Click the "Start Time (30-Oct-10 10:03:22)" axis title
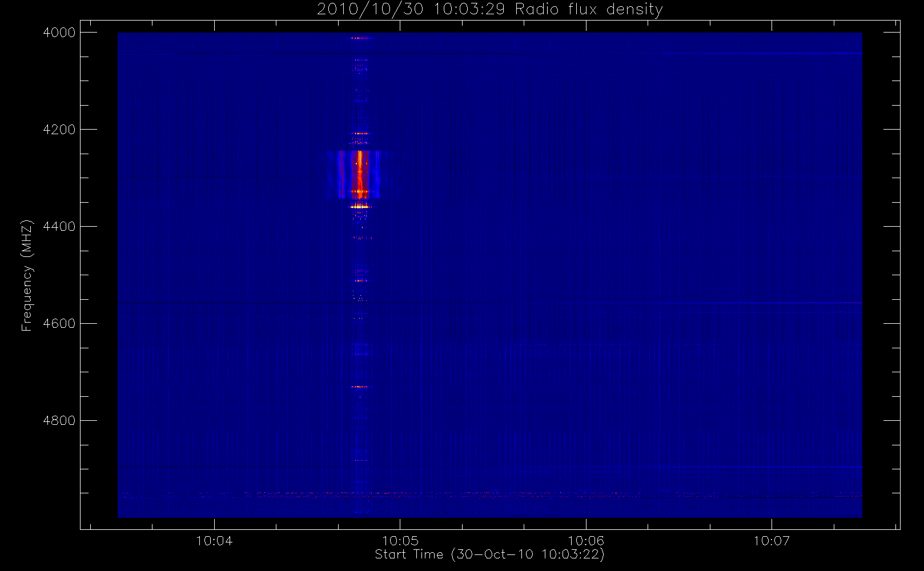This screenshot has width=924, height=571. click(x=489, y=554)
